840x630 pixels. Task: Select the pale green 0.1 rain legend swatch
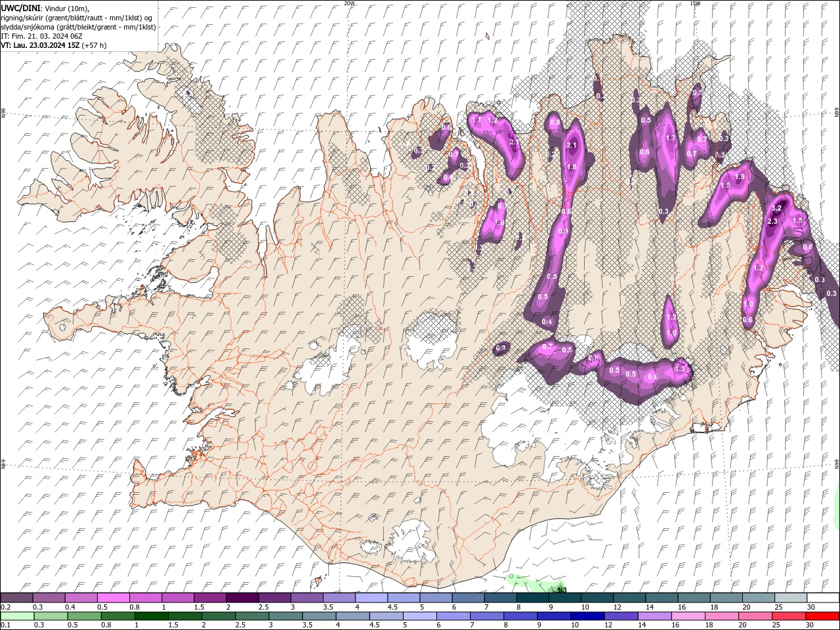[17, 616]
